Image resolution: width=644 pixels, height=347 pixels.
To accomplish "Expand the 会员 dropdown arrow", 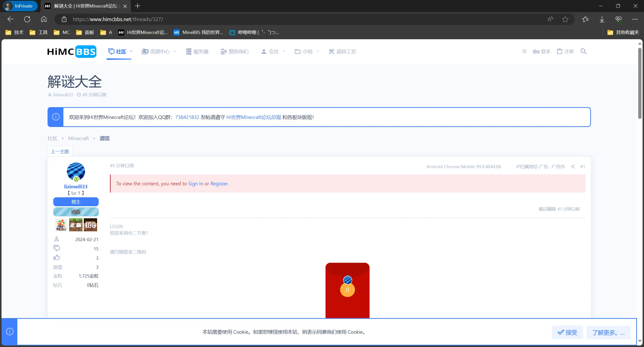I will click(x=284, y=52).
